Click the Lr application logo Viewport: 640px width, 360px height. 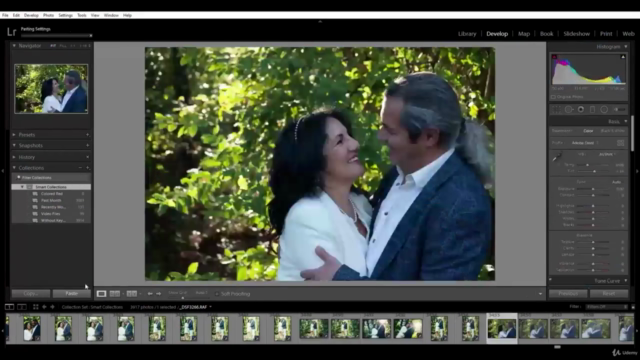(11, 32)
